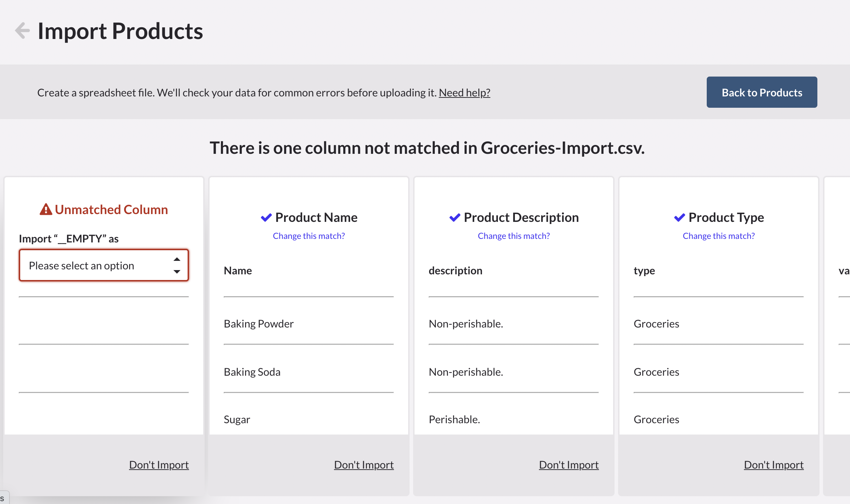Click the red warning triangle icon
The height and width of the screenshot is (504, 850).
coord(46,209)
